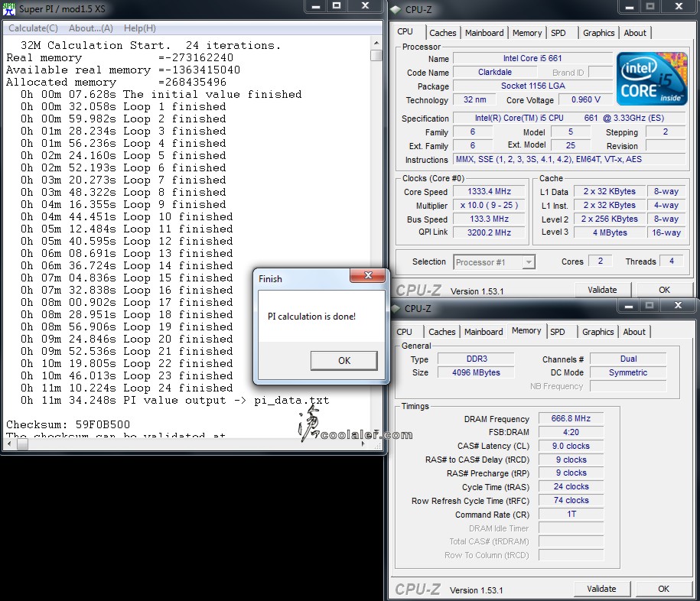Switch to Memory tab in top CPU-Z
This screenshot has height=601, width=700.
(x=527, y=33)
